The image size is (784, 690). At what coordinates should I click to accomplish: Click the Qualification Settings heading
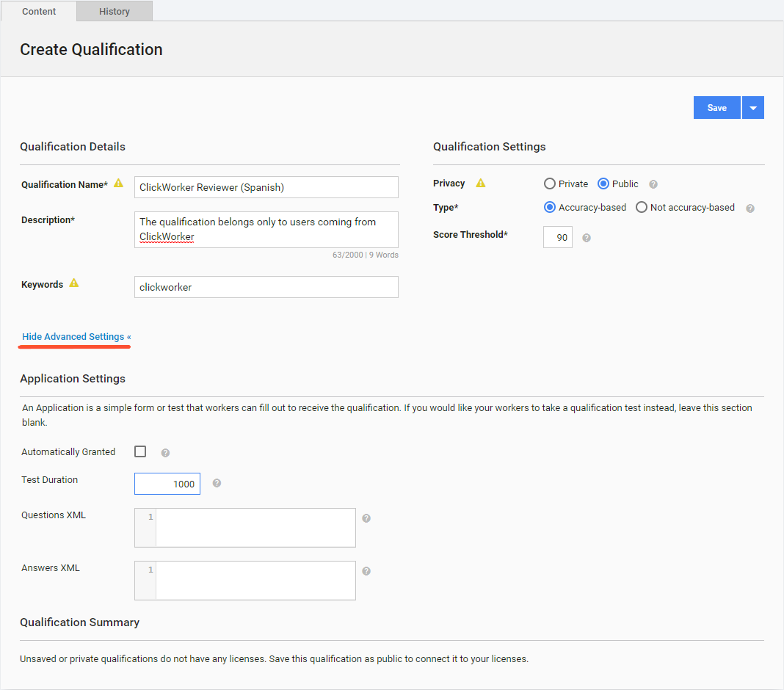pos(489,147)
